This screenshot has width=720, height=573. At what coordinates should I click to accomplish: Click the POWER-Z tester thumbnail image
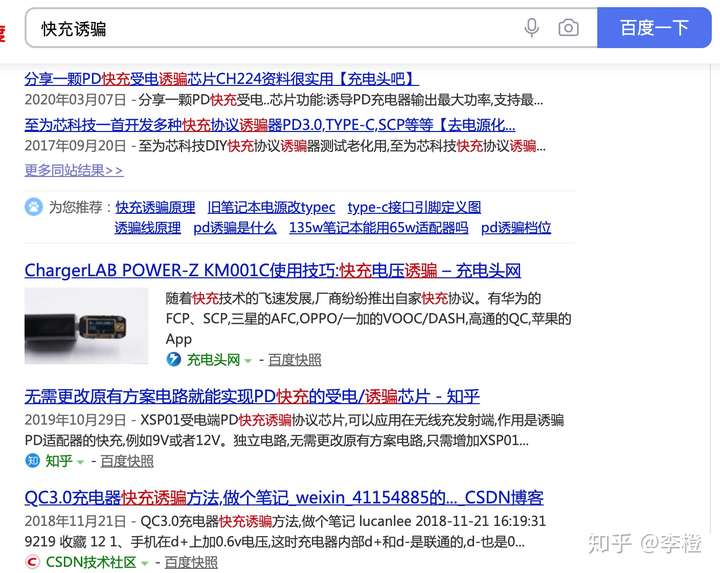coord(86,326)
